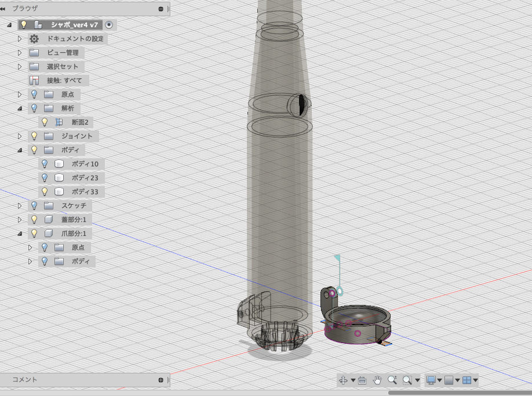Click the gear icon for ドキュメントの設定
The height and width of the screenshot is (396, 532).
point(34,39)
